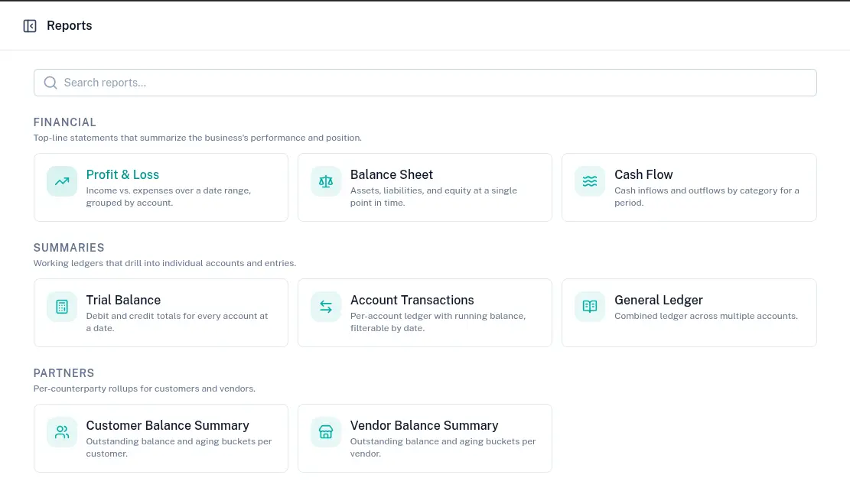Click 'Outstanding balance and aging buckets per customer' text
Viewport: 850px width, 504px height.
[x=179, y=447]
